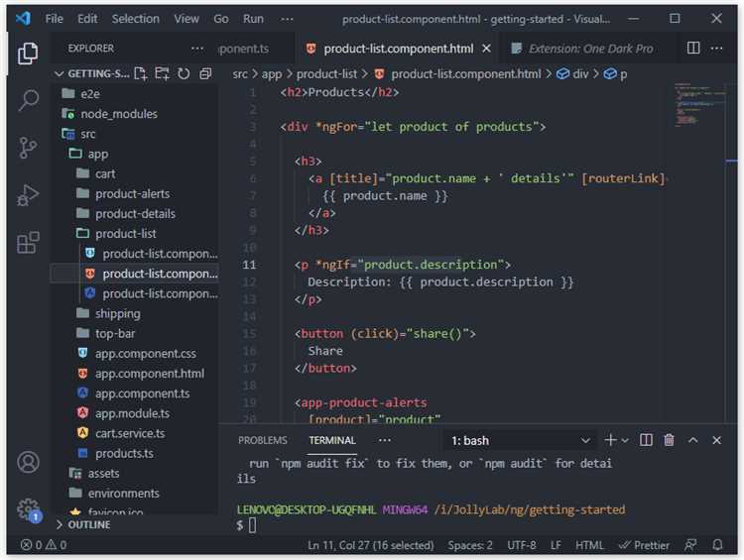This screenshot has height=560, width=744.
Task: Click HTML language mode in status bar
Action: (589, 544)
